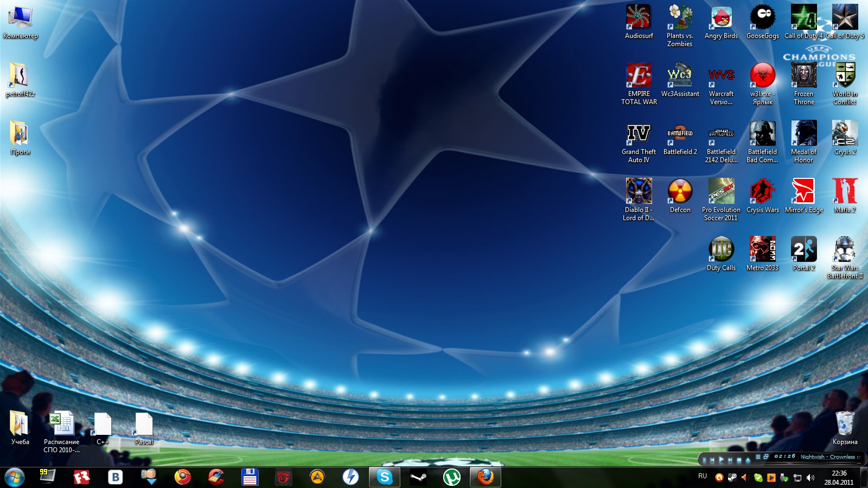Select the Angry Birds desktop icon
This screenshot has width=868, height=488.
[722, 22]
